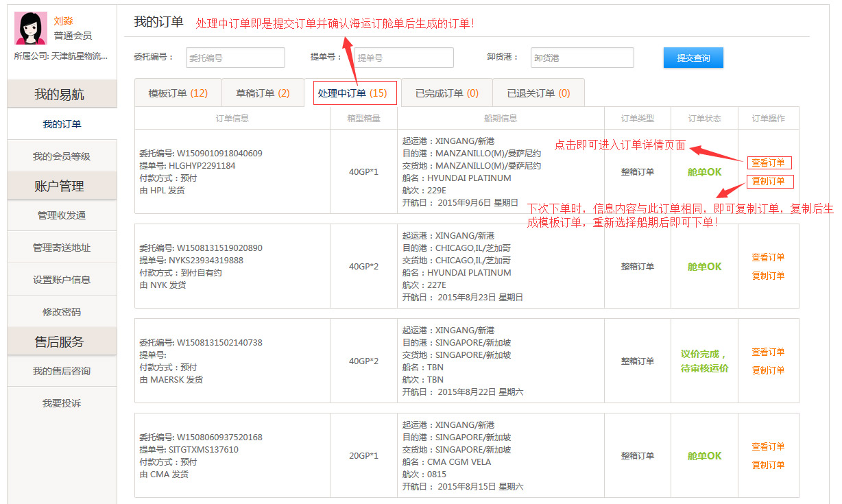Open 管理寄送地址 sidebar item
This screenshot has width=842, height=504.
tap(62, 248)
